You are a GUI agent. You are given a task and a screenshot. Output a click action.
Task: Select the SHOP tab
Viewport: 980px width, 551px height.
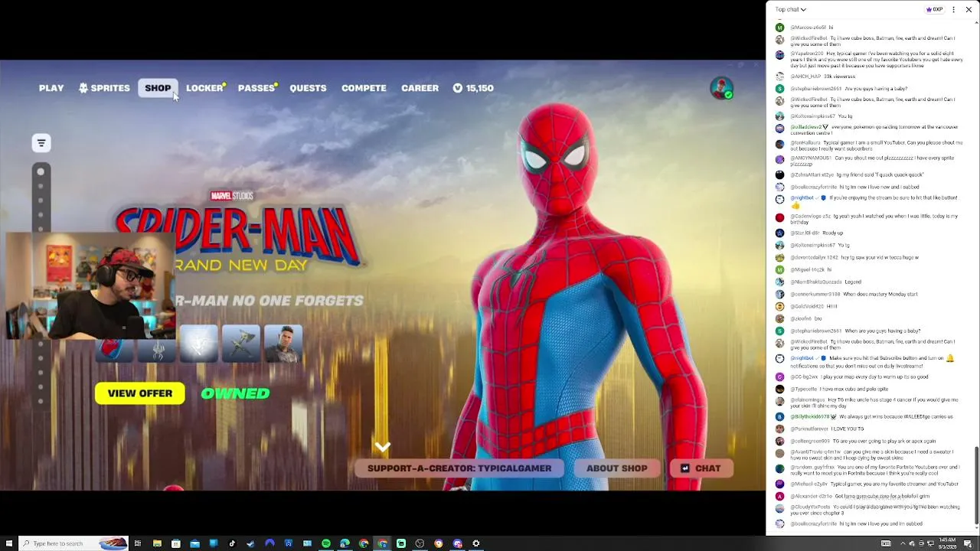pos(158,88)
